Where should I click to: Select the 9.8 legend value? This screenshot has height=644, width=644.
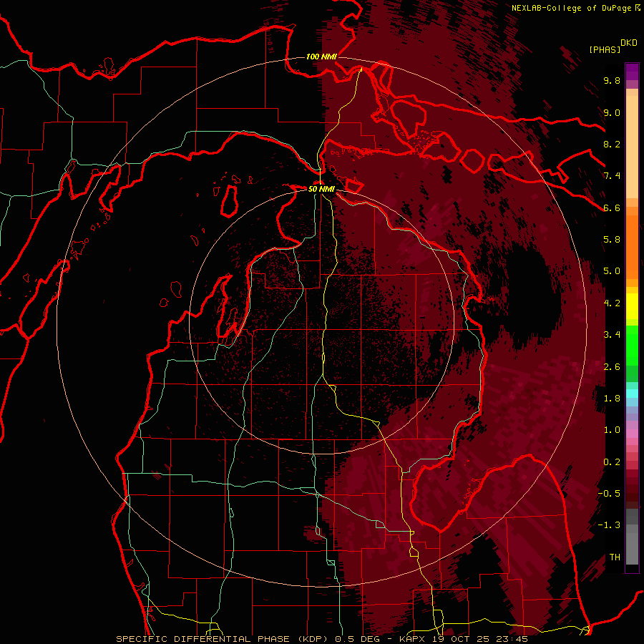(612, 80)
